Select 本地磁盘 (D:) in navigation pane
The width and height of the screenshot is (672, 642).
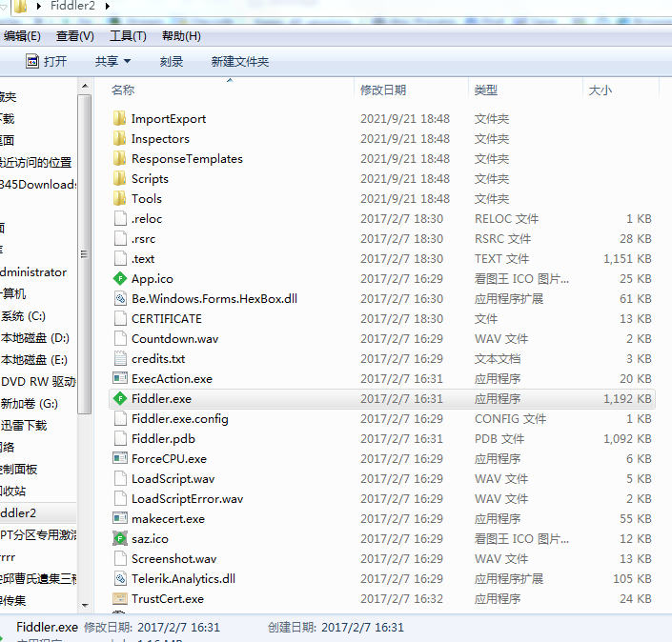point(34,338)
